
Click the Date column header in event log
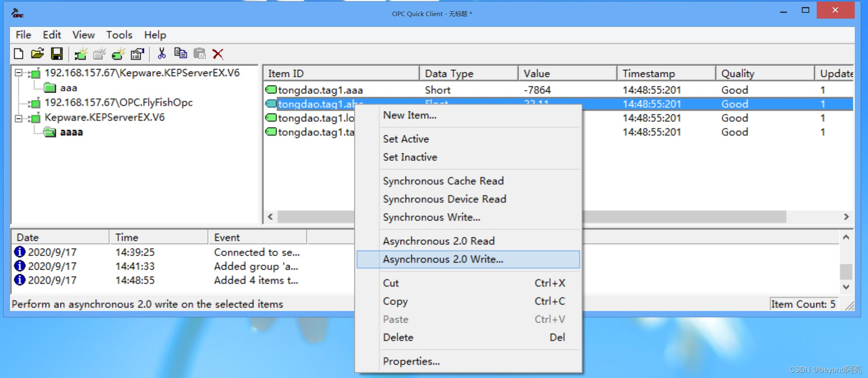(x=60, y=237)
